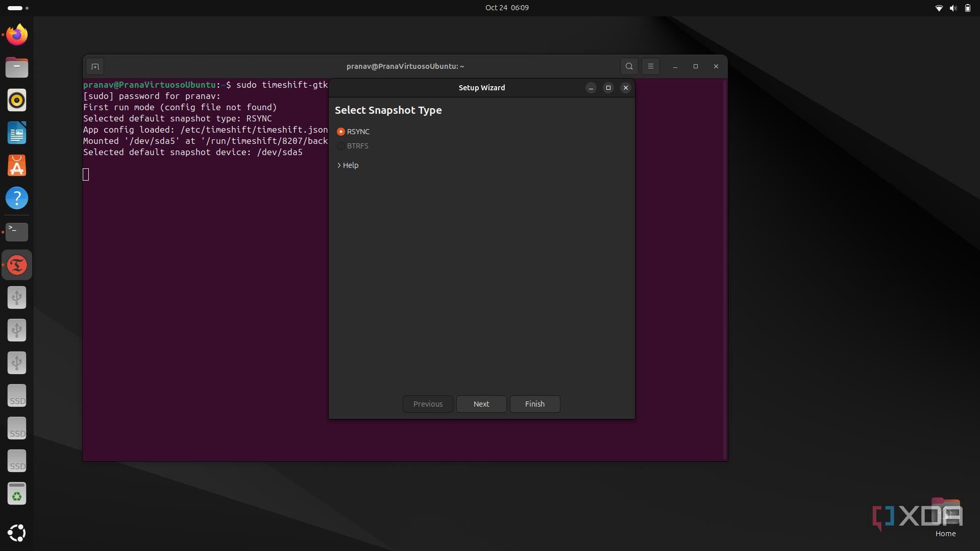The width and height of the screenshot is (980, 551).
Task: Click Timeshift icon in dock
Action: click(x=17, y=265)
